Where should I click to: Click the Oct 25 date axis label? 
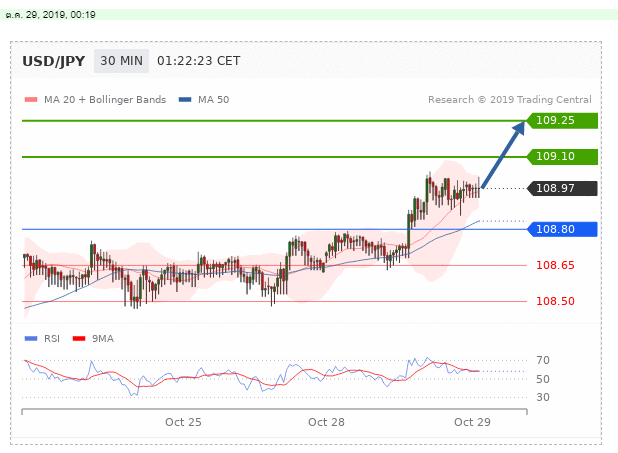coord(183,422)
